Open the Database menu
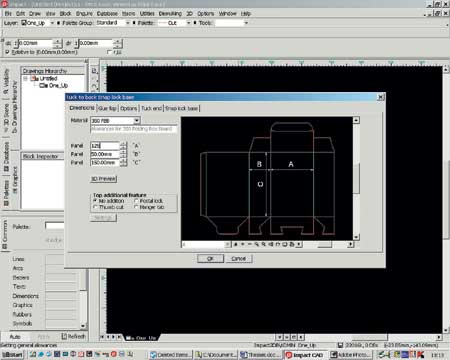 pos(107,14)
